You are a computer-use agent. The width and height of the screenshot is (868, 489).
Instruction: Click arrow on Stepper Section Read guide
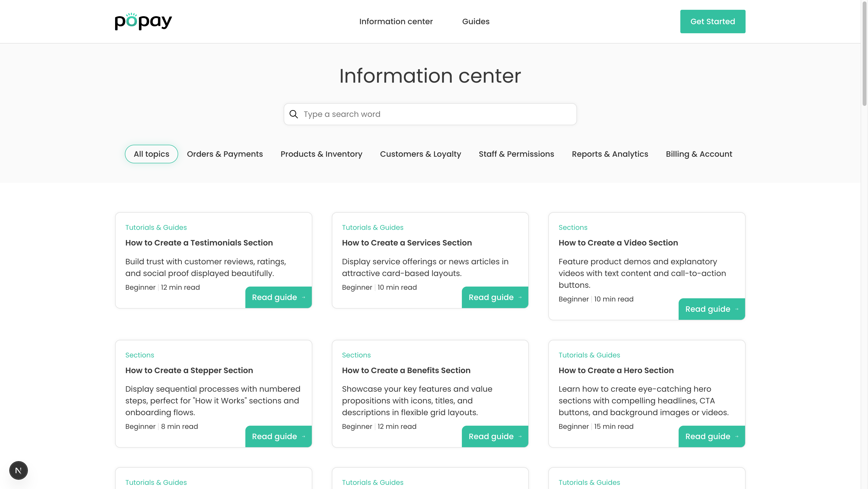point(304,436)
